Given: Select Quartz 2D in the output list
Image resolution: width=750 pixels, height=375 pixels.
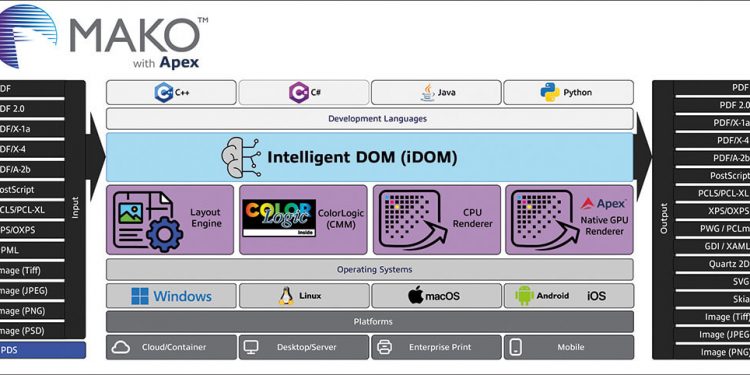Looking at the screenshot, I should 712,264.
